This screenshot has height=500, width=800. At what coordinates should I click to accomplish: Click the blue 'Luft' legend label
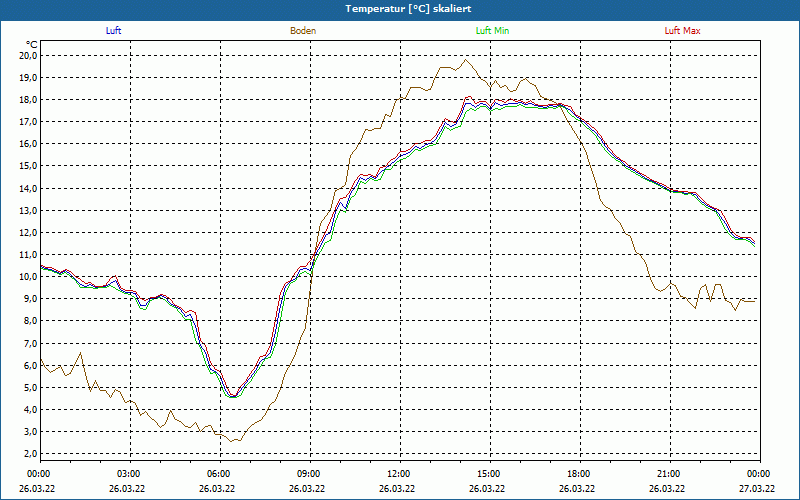pyautogui.click(x=113, y=31)
